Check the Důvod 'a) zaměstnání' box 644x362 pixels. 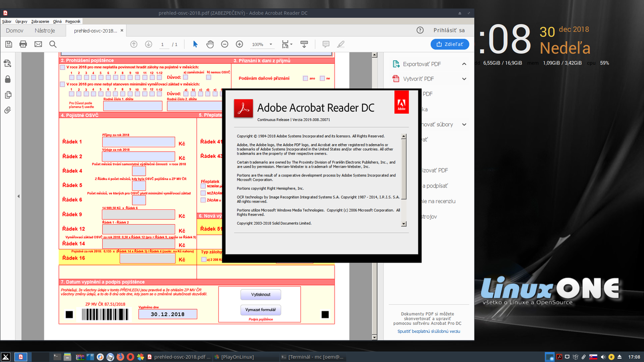(186, 77)
